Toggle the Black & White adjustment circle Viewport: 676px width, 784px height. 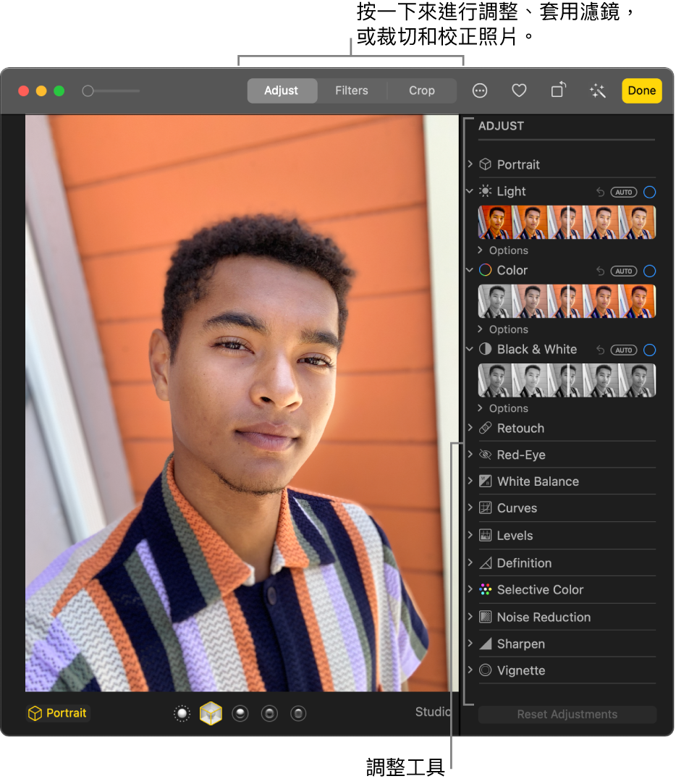point(649,350)
